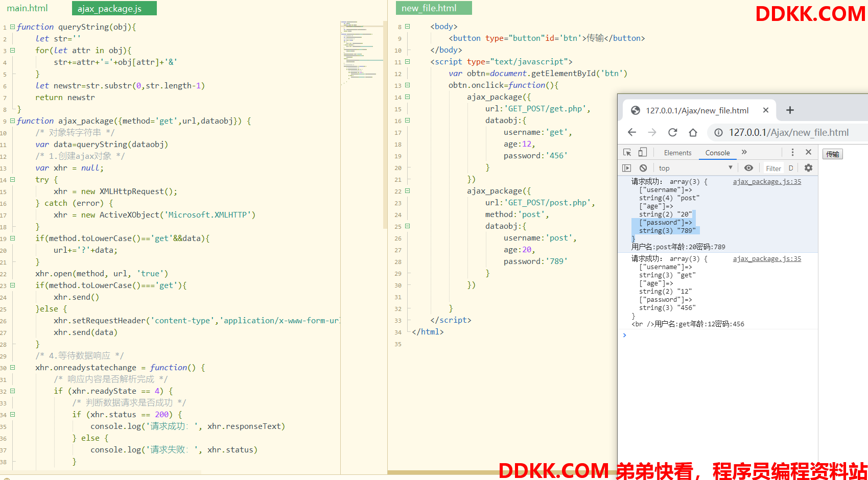Select the new_file.html editor tab
The width and height of the screenshot is (868, 480).
[x=434, y=8]
